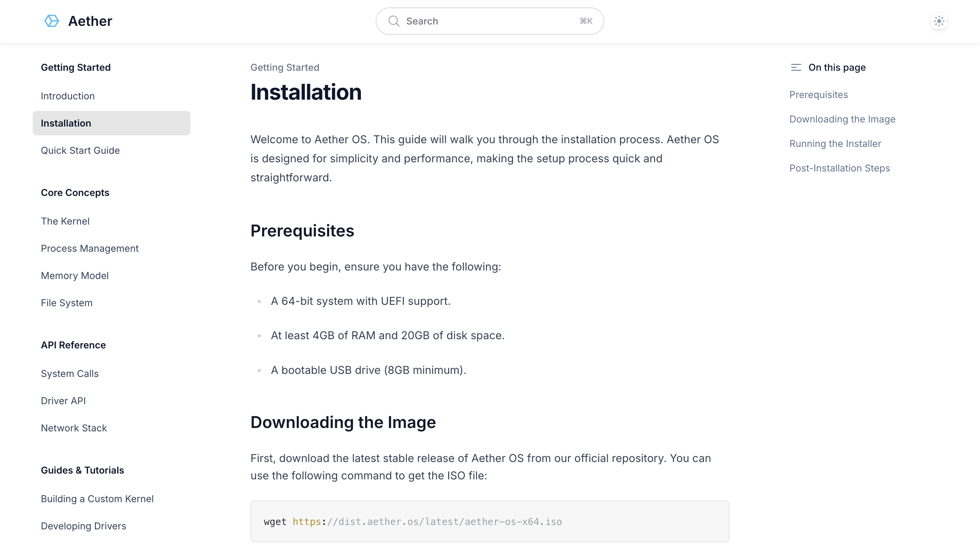The width and height of the screenshot is (980, 560).
Task: Click the Aether logo icon
Action: [51, 21]
